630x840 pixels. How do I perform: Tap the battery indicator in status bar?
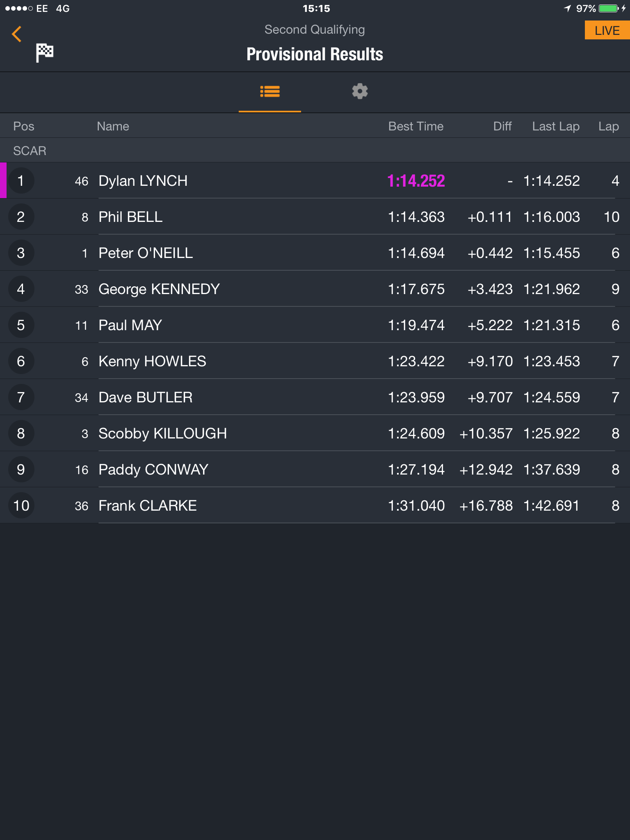(609, 8)
